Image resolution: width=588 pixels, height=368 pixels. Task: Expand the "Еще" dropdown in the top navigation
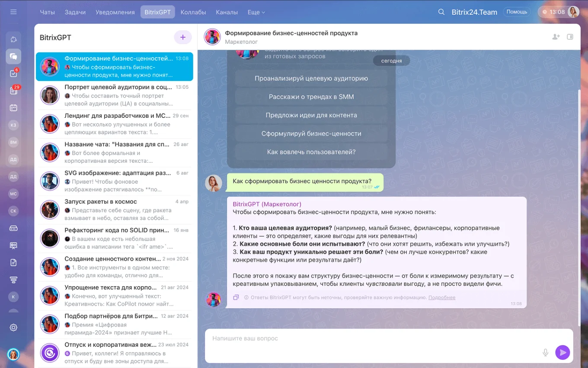(256, 12)
